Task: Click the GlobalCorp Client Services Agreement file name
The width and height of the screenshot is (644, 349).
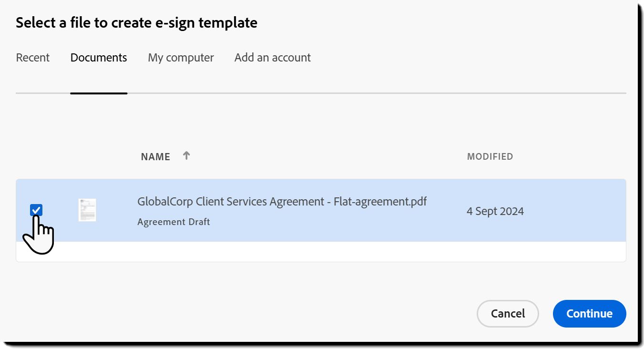Action: click(x=282, y=202)
